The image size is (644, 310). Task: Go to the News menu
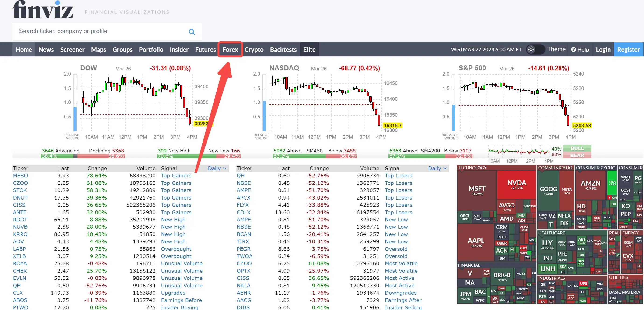click(46, 49)
